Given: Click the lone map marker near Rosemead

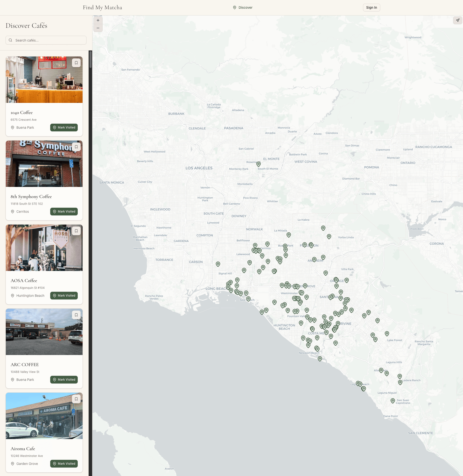Looking at the screenshot, I should pyautogui.click(x=259, y=164).
